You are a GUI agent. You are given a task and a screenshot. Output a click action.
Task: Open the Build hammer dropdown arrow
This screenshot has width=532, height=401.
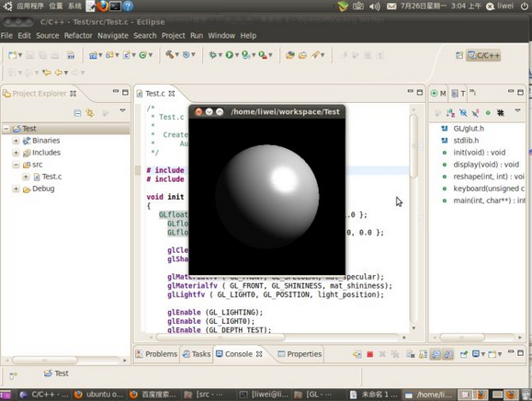pos(176,54)
